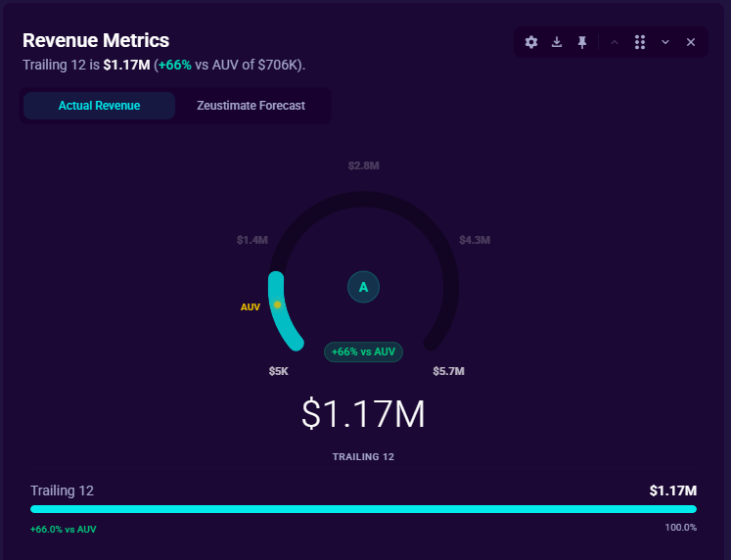Download the Revenue Metrics data
Image resolution: width=731 pixels, height=560 pixels.
click(557, 42)
